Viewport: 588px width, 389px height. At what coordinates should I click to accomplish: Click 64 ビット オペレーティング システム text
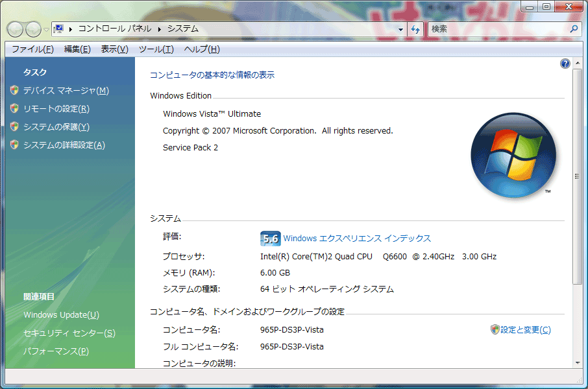pos(327,289)
